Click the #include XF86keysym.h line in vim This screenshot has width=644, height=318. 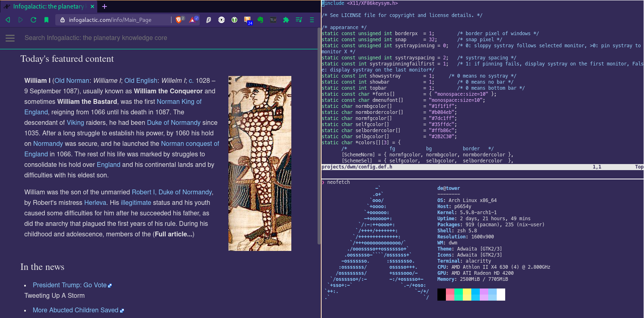(360, 3)
